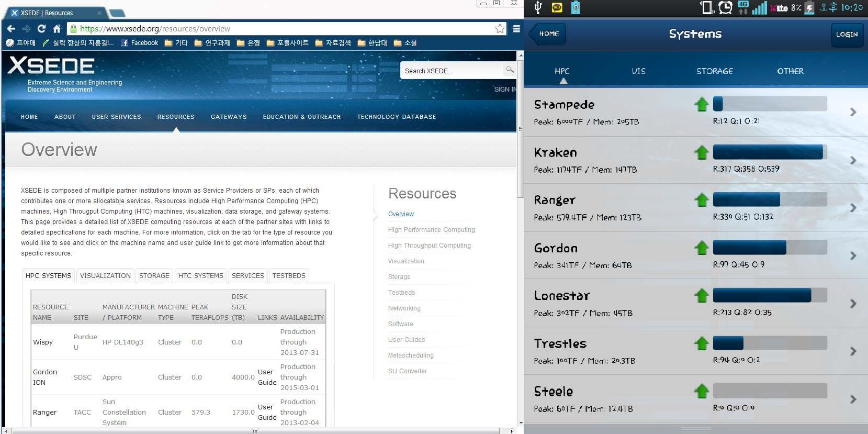Tap Stampede's green up-status arrow

pyautogui.click(x=702, y=104)
